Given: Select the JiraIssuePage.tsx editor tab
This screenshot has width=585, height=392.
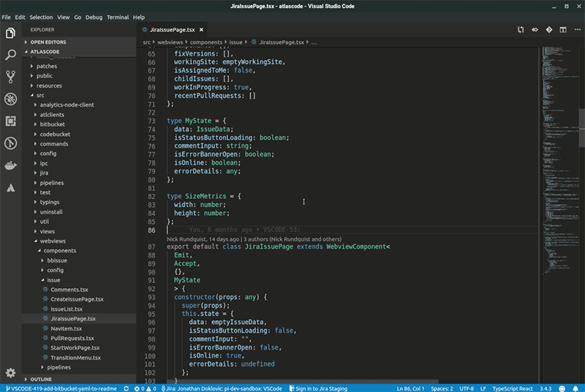Looking at the screenshot, I should coord(173,30).
